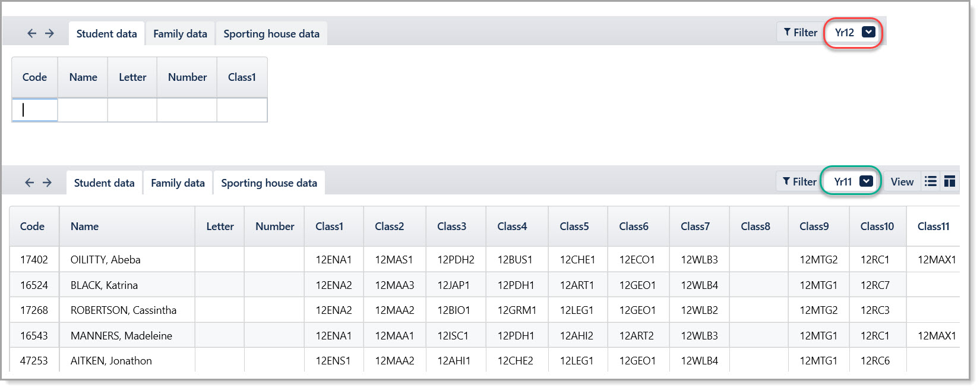
Task: Switch to list view icon beside View
Action: point(931,182)
